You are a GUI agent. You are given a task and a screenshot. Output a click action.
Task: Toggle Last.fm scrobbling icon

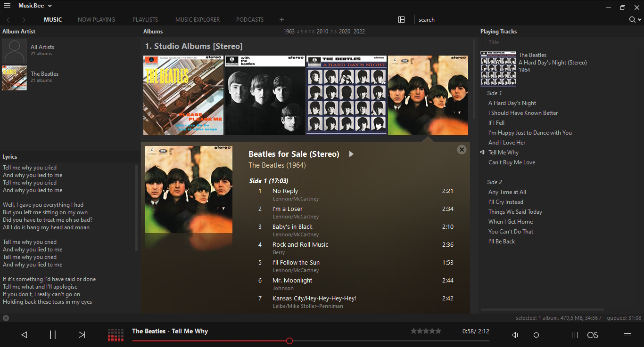(593, 335)
